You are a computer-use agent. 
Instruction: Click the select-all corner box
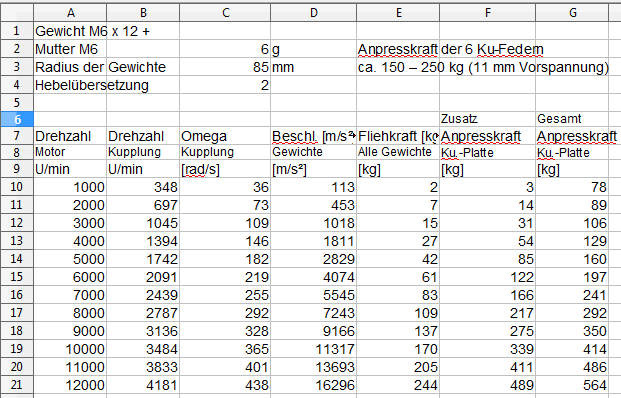[x=17, y=13]
